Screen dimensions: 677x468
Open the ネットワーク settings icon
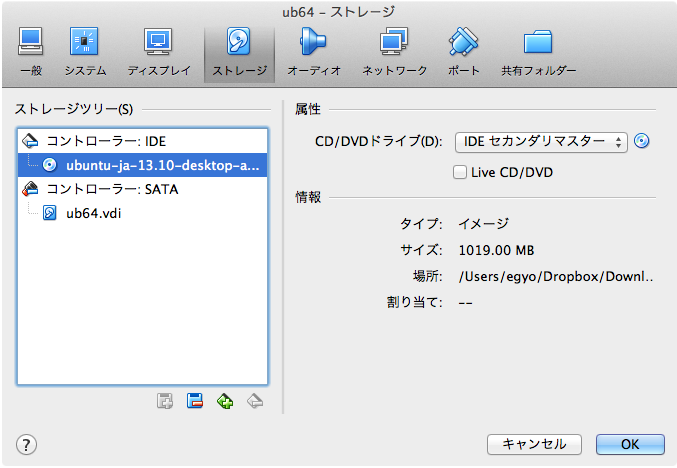[394, 42]
